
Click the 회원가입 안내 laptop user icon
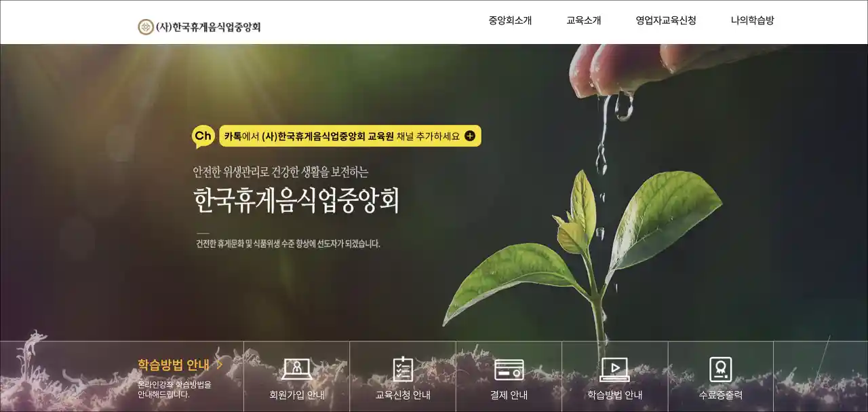click(296, 369)
